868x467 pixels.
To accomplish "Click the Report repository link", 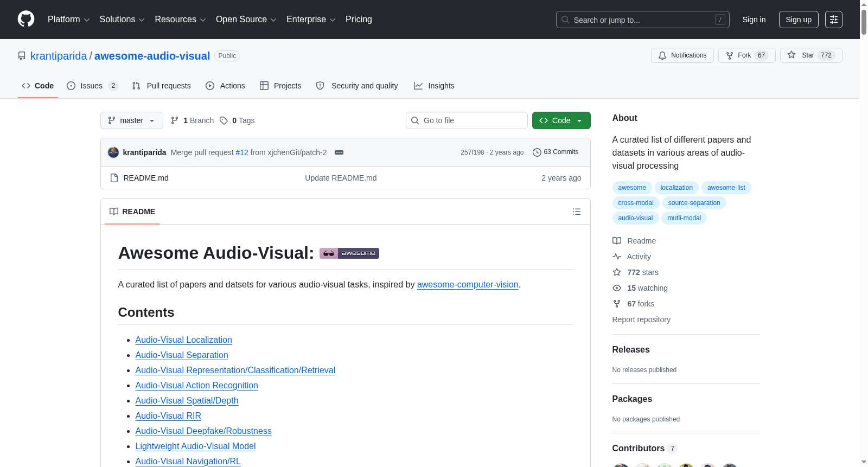I will tap(641, 319).
